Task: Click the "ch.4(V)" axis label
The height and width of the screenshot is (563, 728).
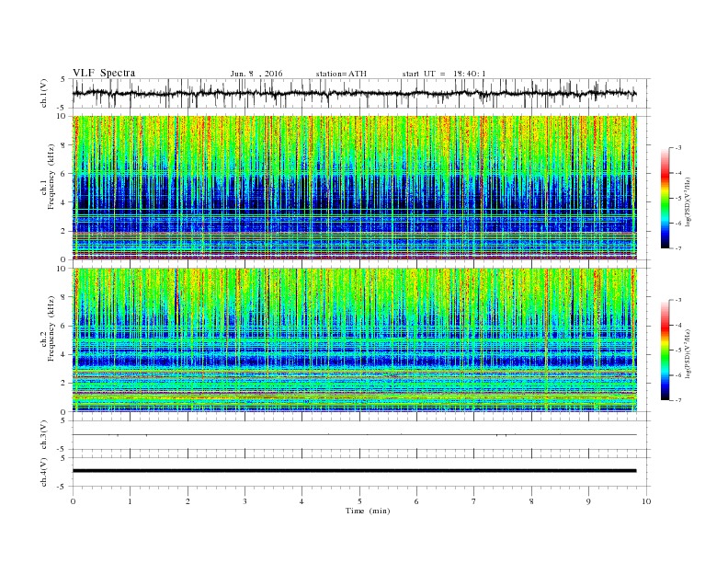Action: tap(44, 472)
